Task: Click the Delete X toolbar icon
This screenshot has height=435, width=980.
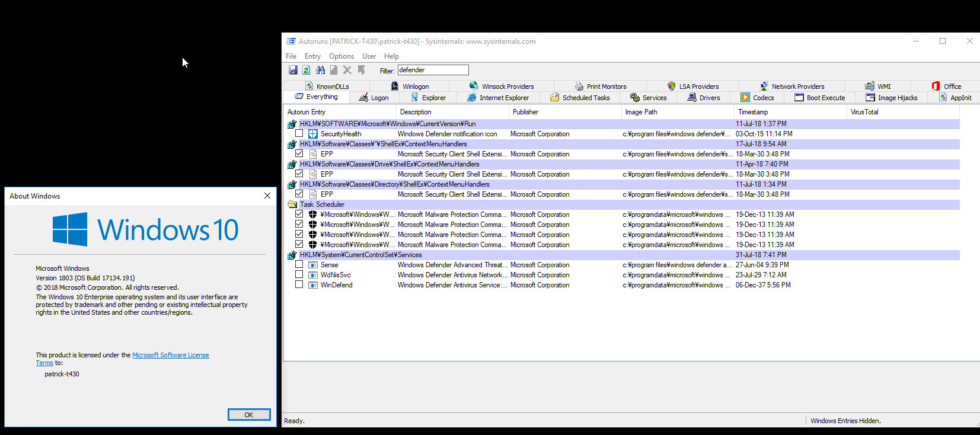Action: pyautogui.click(x=347, y=70)
